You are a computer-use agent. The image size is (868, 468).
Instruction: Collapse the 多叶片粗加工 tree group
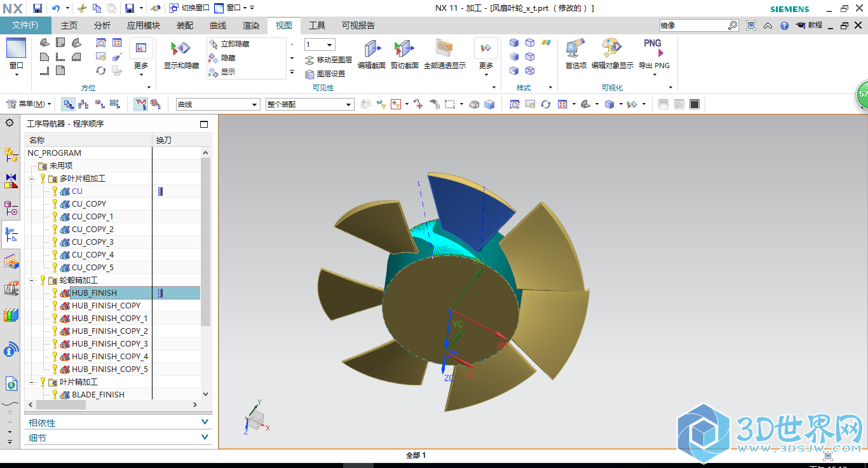tap(31, 179)
